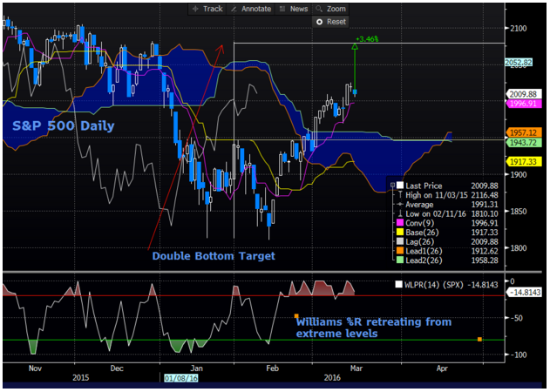
Task: Click the Track crosshair icon
Action: [x=196, y=9]
